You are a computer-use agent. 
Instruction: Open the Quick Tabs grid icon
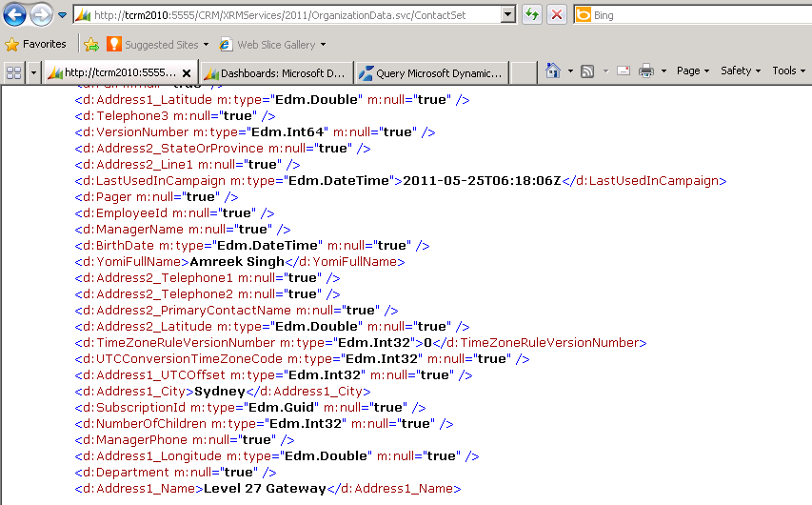click(x=14, y=72)
